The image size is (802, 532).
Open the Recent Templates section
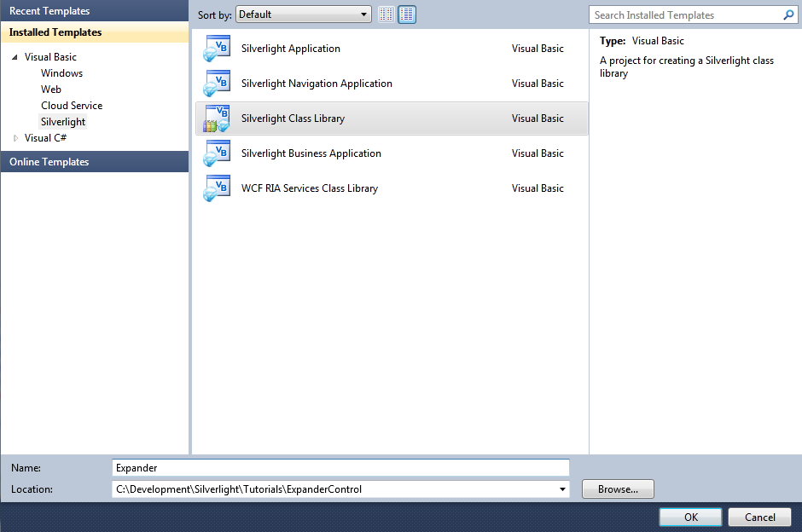(x=95, y=11)
